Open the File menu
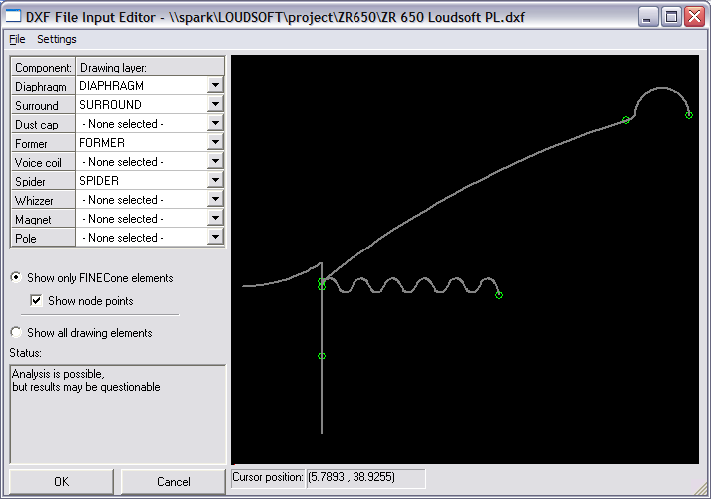 (17, 39)
